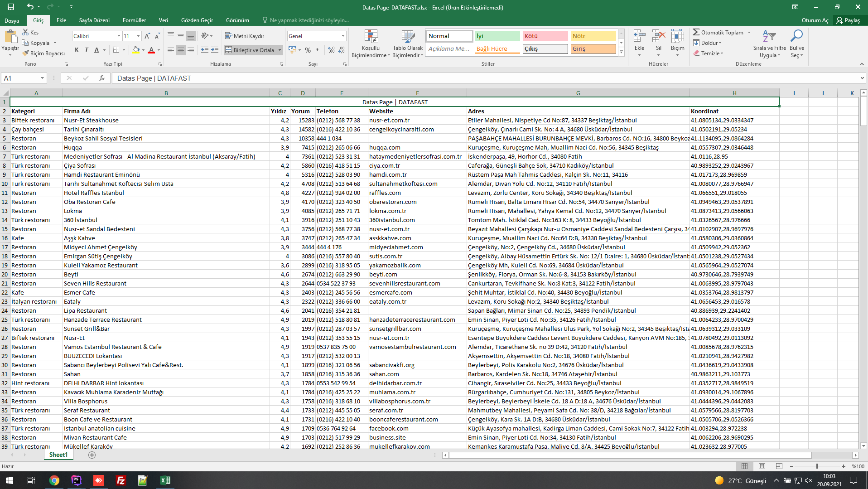Toggle Italic (T) formatting
The height and width of the screenshot is (489, 868).
point(87,50)
